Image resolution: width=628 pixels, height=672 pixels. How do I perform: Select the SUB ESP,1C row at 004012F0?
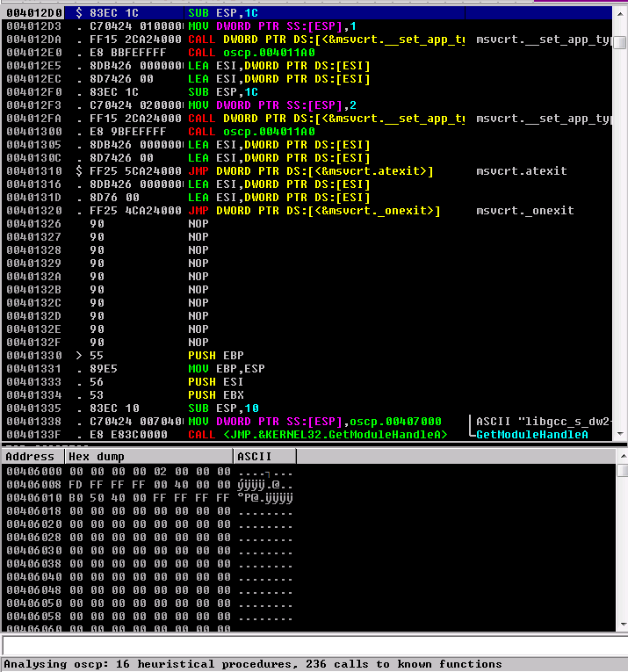(x=307, y=92)
